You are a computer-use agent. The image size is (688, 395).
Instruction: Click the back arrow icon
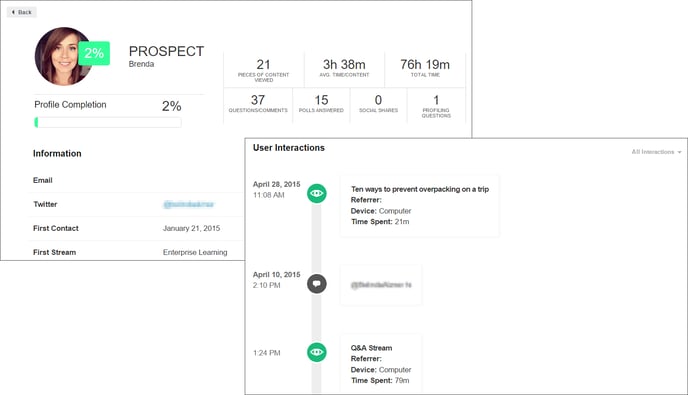click(x=13, y=12)
